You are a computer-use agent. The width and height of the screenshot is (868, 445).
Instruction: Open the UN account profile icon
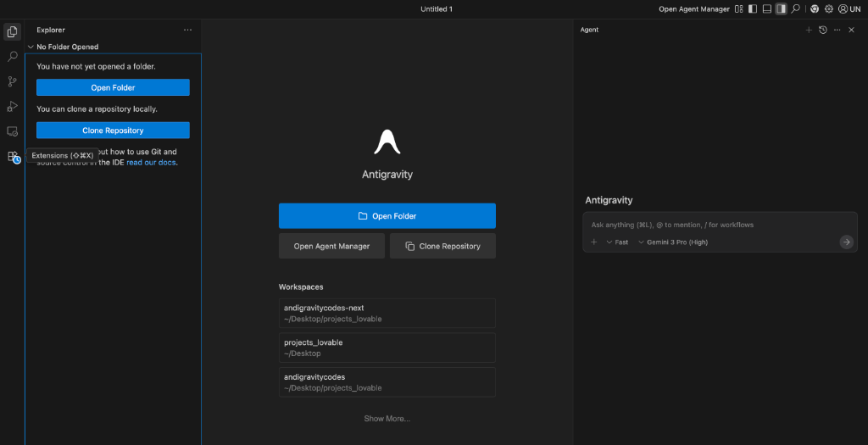(x=849, y=8)
